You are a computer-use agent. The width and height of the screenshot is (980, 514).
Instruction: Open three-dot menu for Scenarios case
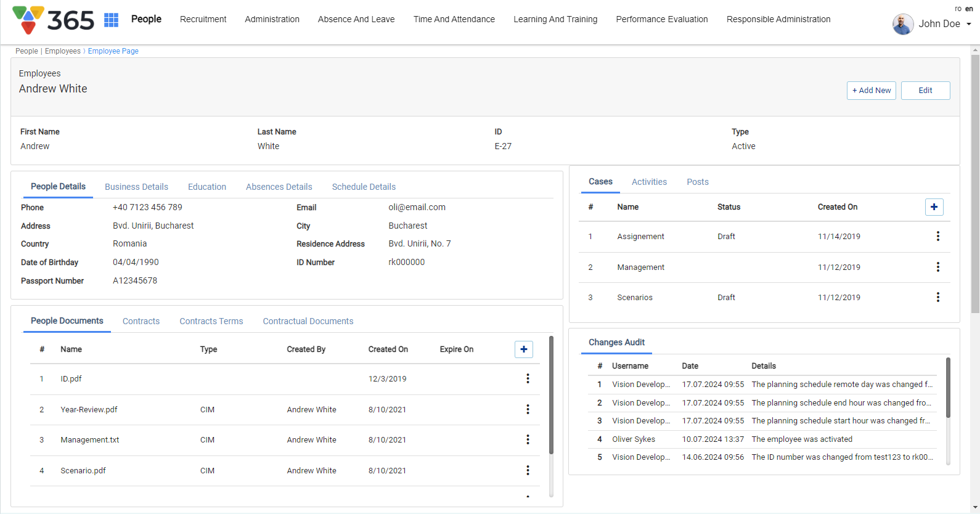937,297
